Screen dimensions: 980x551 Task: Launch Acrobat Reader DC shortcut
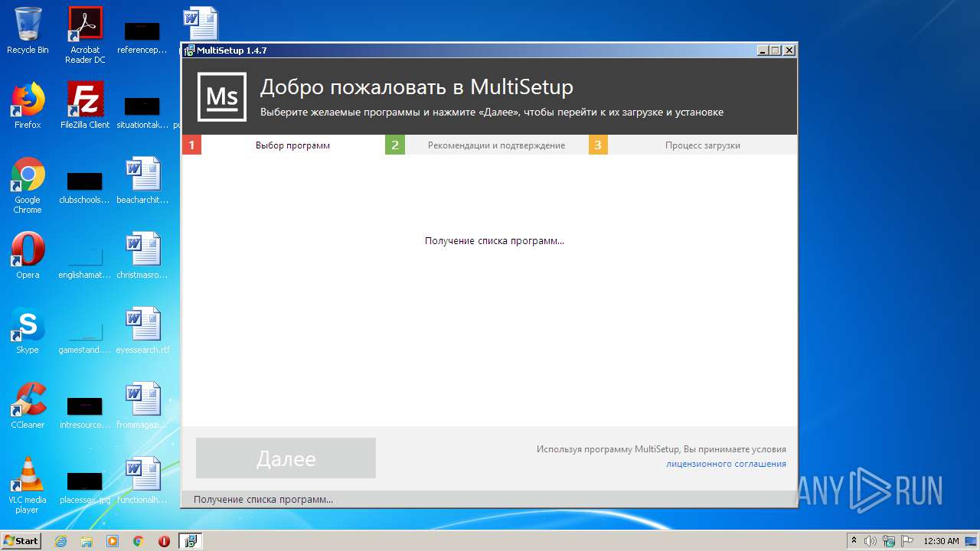pos(85,34)
